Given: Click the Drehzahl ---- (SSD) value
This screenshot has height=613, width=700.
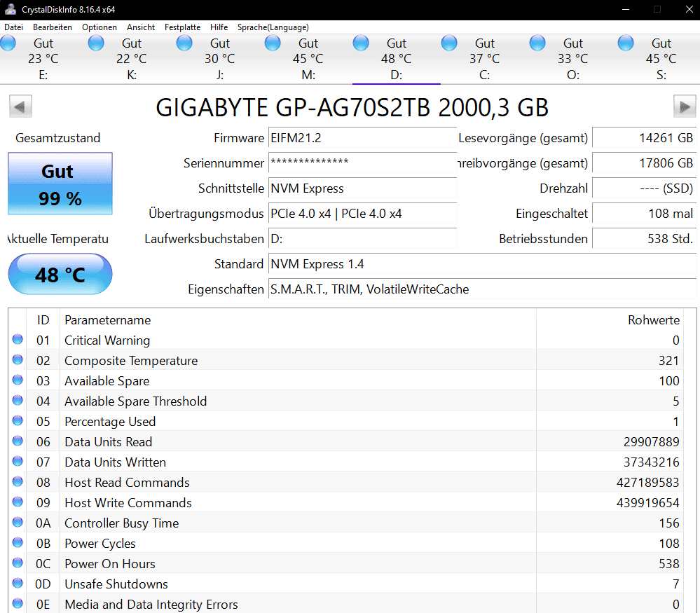Looking at the screenshot, I should (x=644, y=188).
